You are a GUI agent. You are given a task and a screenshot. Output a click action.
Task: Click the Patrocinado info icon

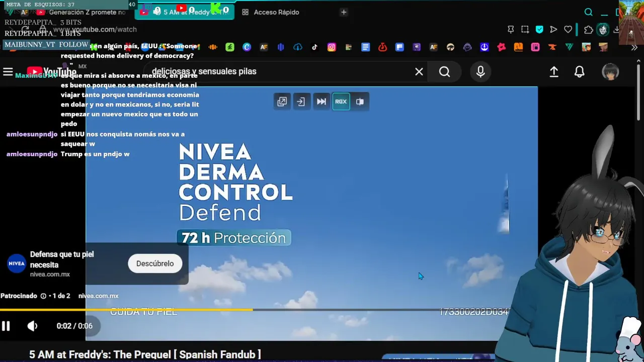pos(43,296)
